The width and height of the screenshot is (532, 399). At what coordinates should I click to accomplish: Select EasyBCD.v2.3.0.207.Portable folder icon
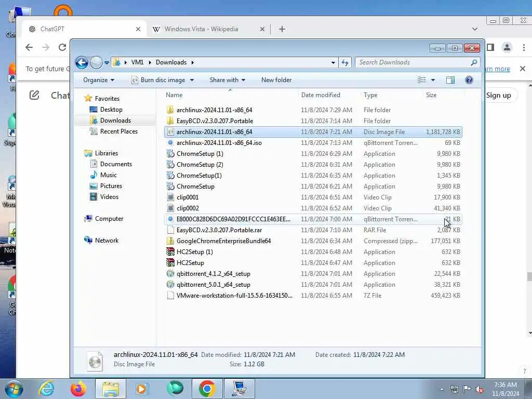pos(170,121)
